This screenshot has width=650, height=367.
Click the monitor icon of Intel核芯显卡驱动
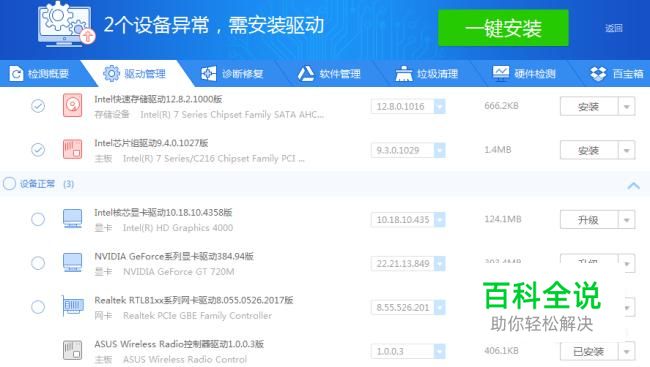pos(73,219)
